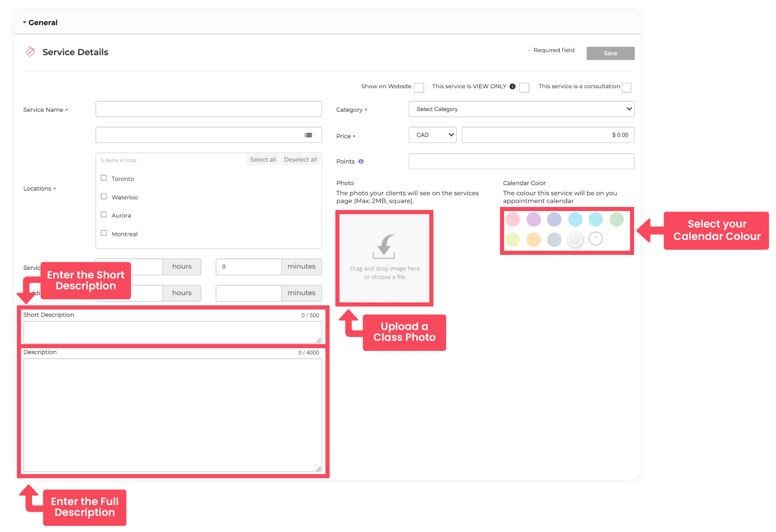776x532 pixels.
Task: Tick the Montreal location checkbox
Action: point(104,233)
